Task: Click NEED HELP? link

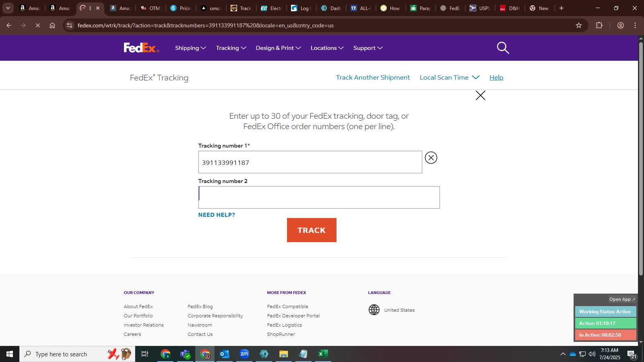Action: (217, 215)
